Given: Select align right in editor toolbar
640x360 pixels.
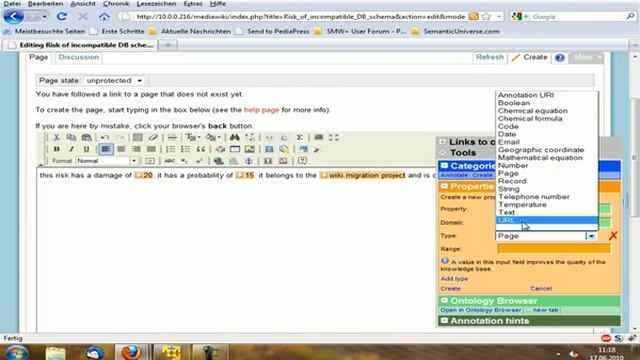Looking at the screenshot, I should coord(136,149).
